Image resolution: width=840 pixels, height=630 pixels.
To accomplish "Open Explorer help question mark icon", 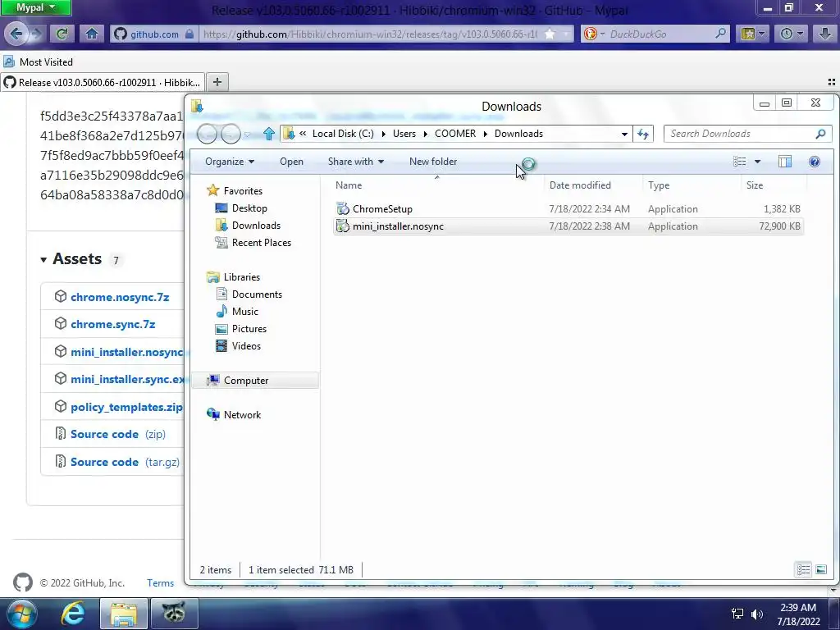I will click(x=815, y=162).
